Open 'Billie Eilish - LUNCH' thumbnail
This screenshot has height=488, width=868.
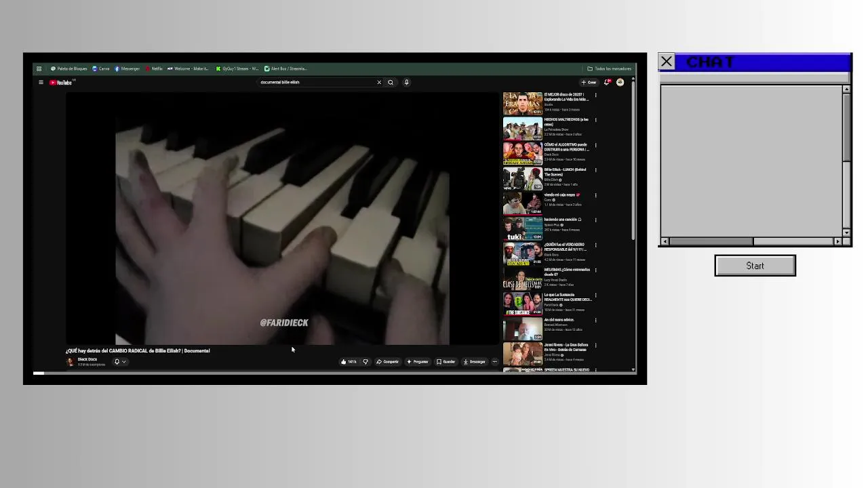coord(522,179)
